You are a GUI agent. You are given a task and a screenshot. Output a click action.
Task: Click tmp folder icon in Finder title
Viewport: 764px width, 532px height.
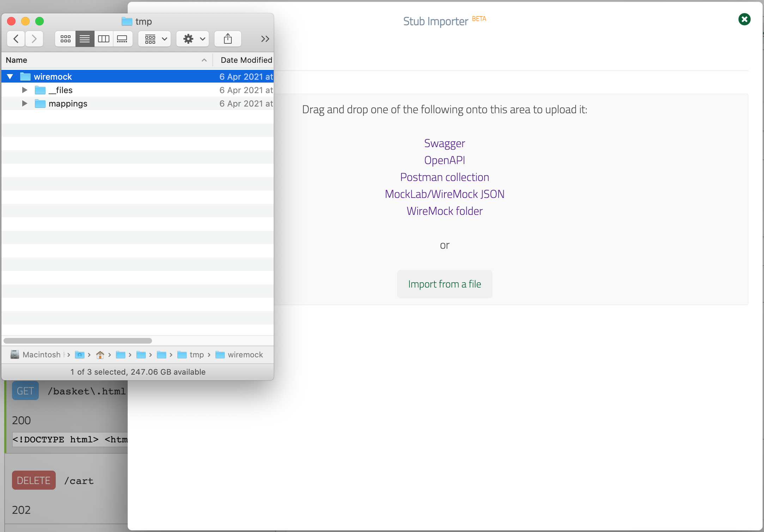(127, 21)
